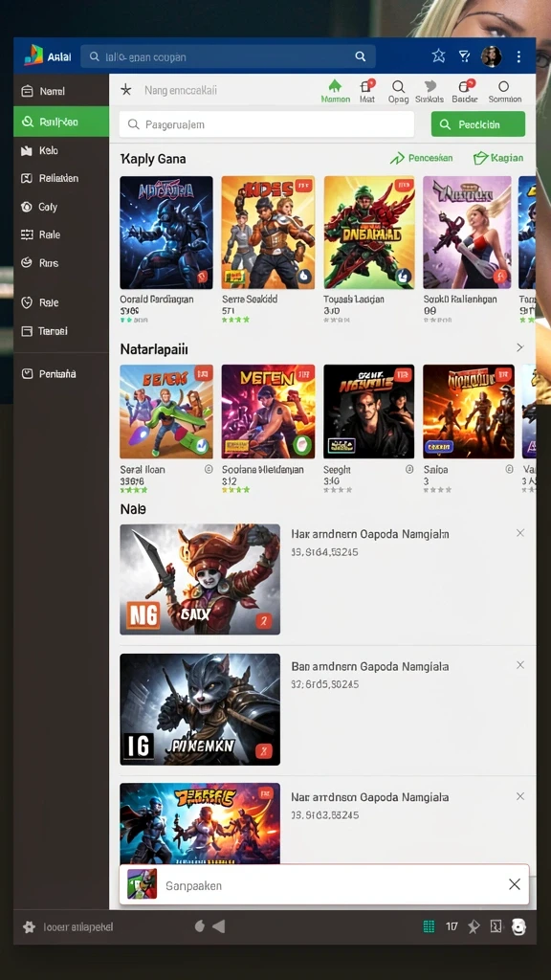
Task: Open the three-dot overflow menu
Action: pyautogui.click(x=518, y=56)
